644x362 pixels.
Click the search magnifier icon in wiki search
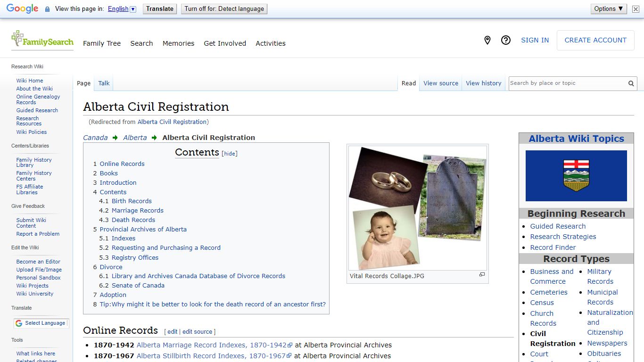click(x=631, y=83)
